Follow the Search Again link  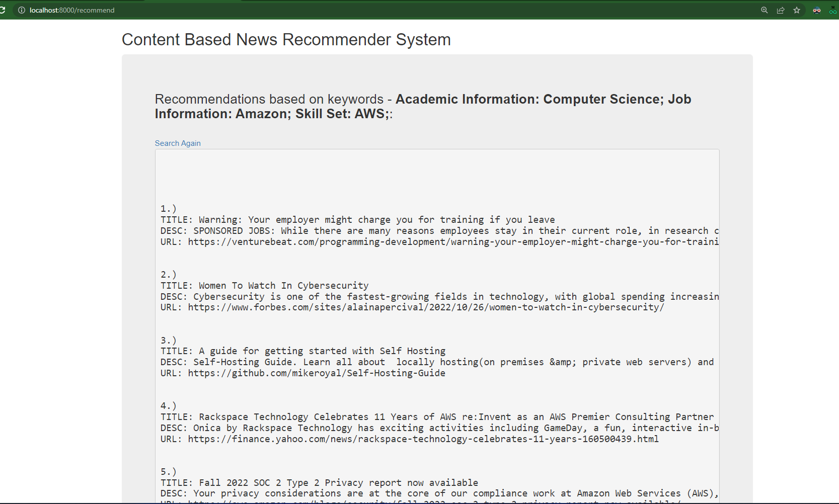coord(178,143)
